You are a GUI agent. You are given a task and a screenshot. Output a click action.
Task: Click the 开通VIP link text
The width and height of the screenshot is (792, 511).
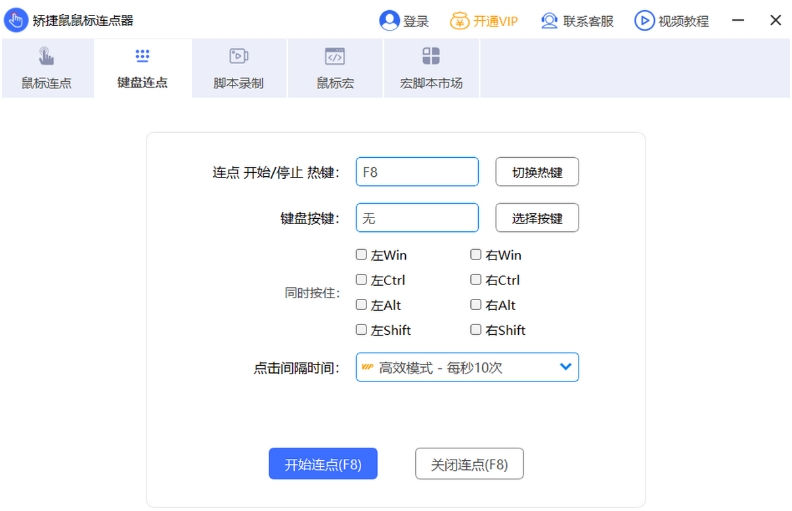[x=496, y=21]
